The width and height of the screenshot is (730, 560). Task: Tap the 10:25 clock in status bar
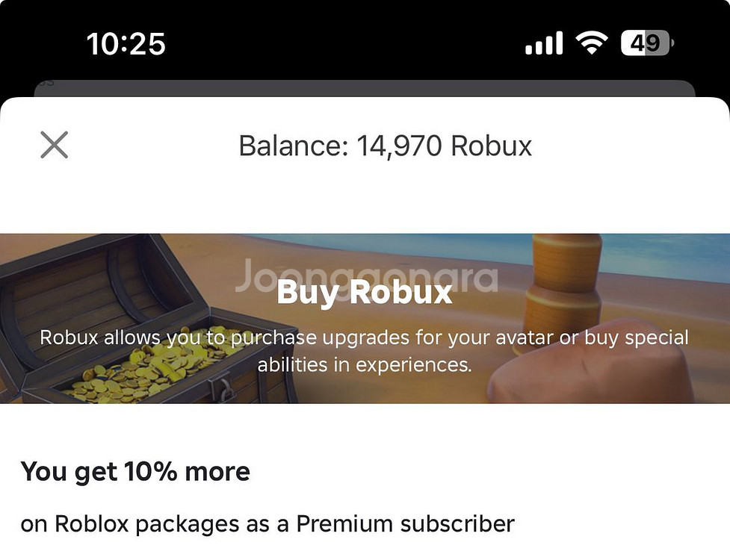click(126, 44)
